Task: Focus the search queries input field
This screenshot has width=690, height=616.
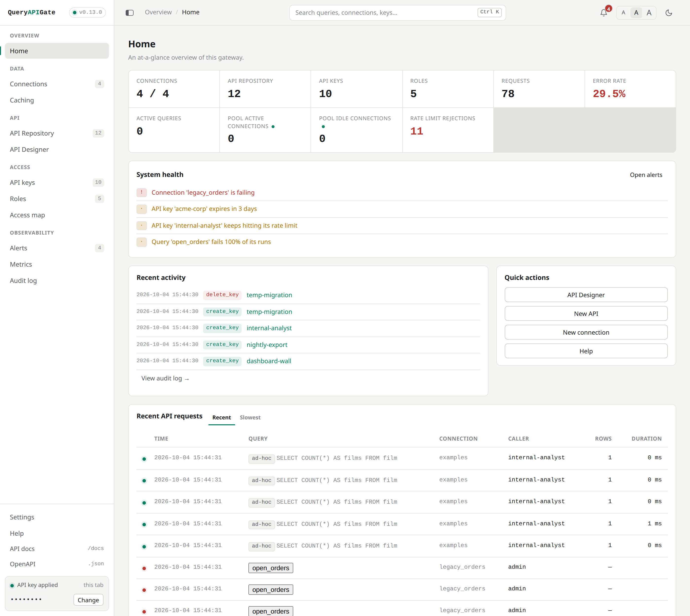Action: click(x=397, y=13)
